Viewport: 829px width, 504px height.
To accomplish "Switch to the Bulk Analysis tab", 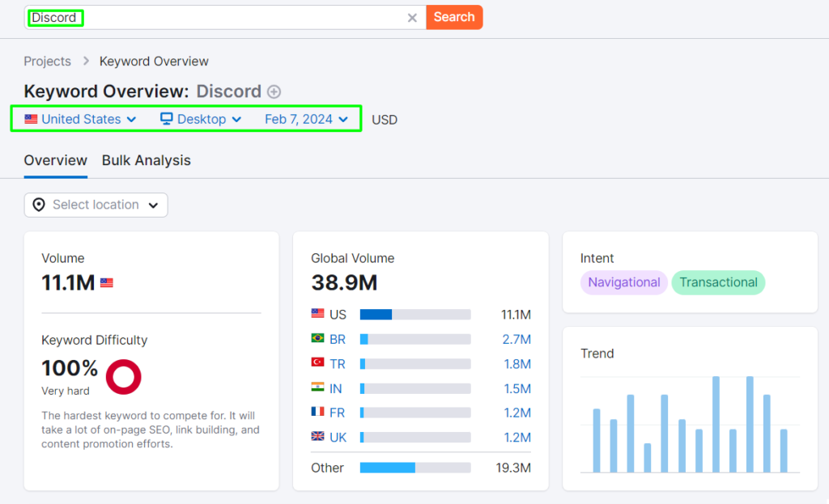I will click(x=147, y=161).
